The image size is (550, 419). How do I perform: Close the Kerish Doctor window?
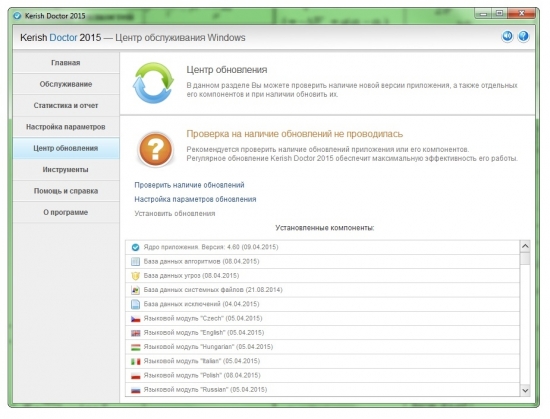point(521,14)
